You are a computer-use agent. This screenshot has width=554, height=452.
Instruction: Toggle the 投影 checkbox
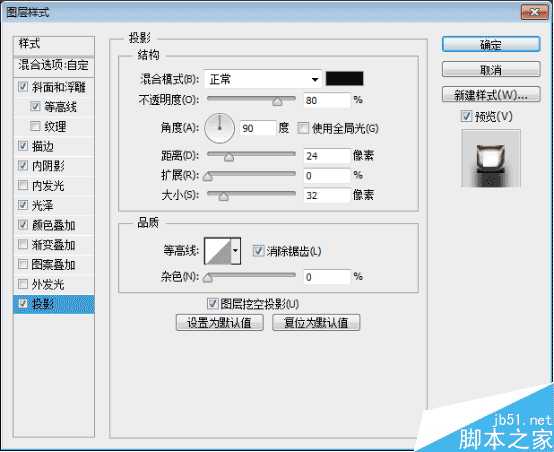23,304
